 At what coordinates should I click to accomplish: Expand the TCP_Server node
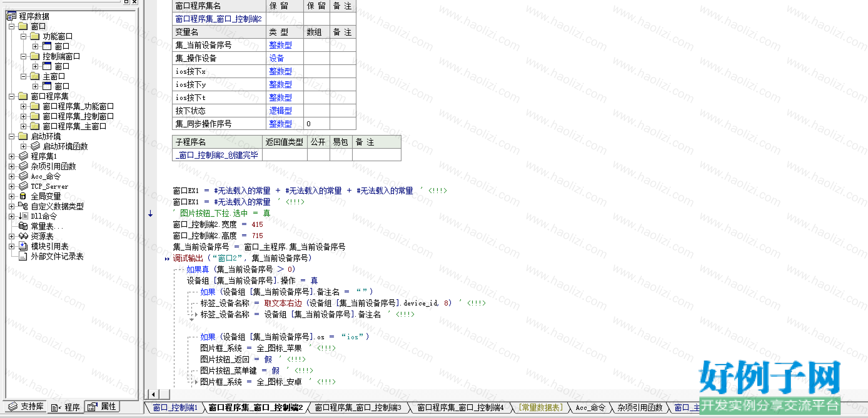(x=12, y=186)
